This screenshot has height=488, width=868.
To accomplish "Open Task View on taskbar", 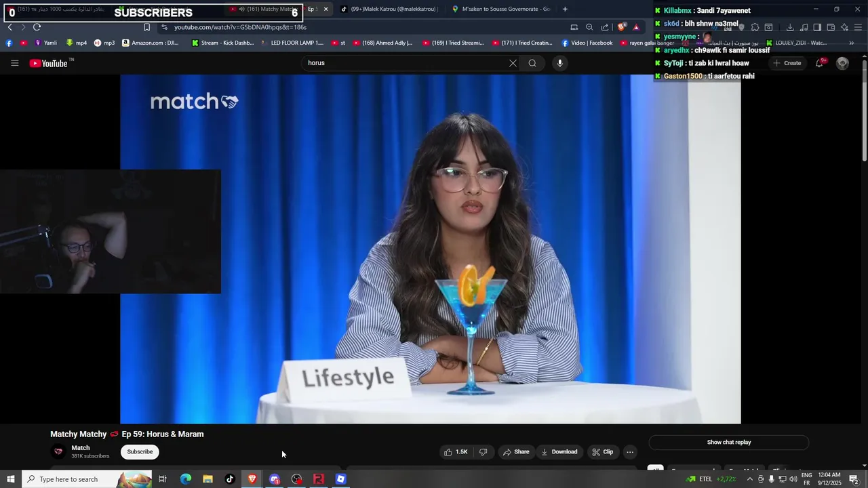I will [x=163, y=479].
